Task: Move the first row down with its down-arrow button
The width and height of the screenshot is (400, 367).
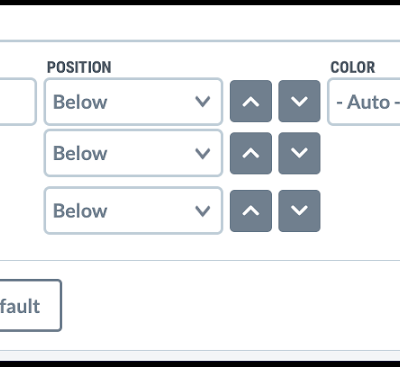Action: tap(299, 101)
